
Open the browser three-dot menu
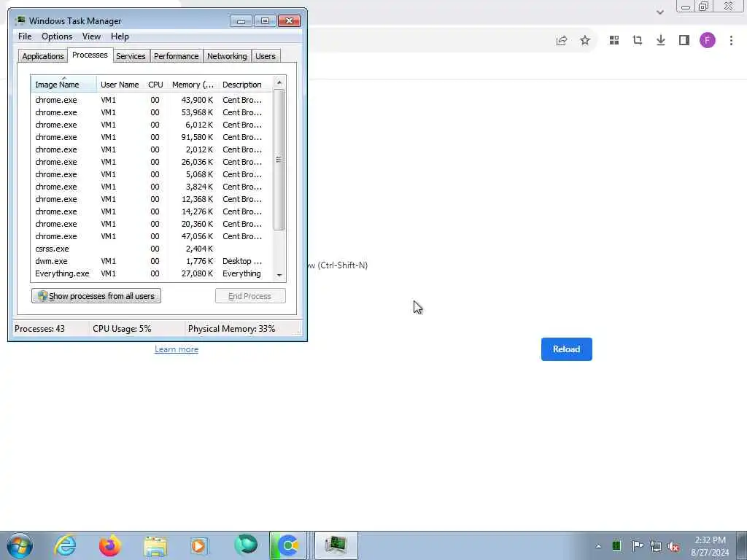coord(731,41)
